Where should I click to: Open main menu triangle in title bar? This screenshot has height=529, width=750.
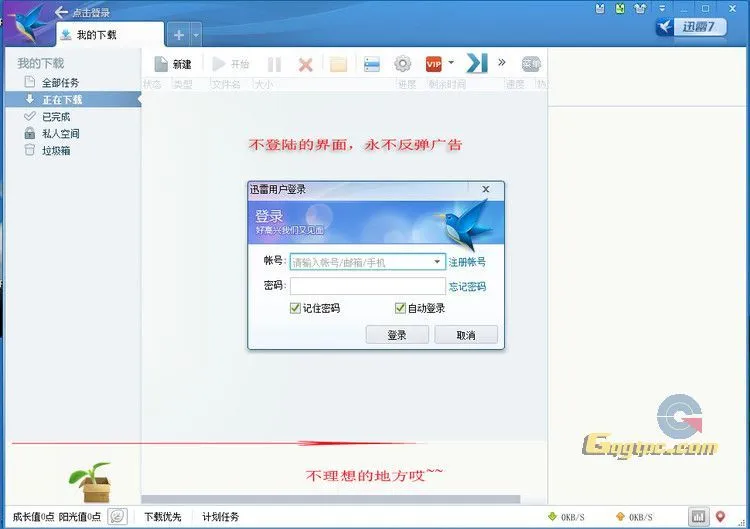[x=662, y=9]
